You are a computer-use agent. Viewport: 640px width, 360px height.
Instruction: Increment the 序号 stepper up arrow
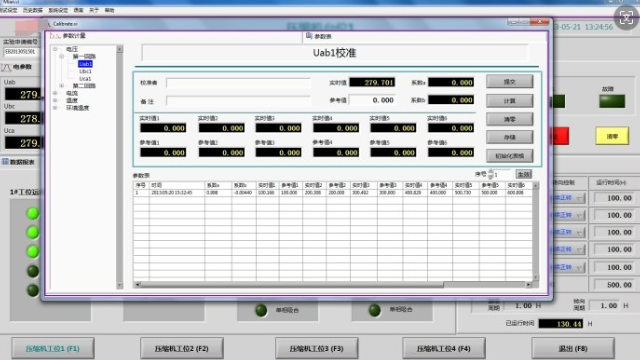click(491, 171)
